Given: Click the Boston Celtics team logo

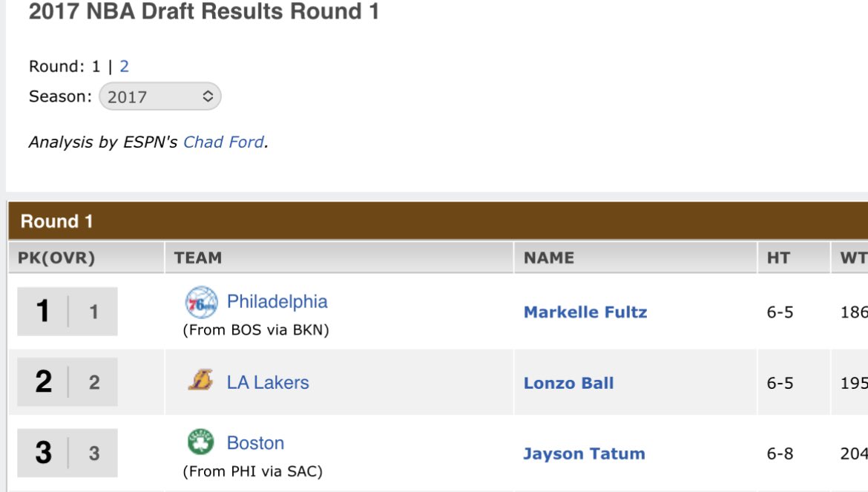Looking at the screenshot, I should click(200, 442).
